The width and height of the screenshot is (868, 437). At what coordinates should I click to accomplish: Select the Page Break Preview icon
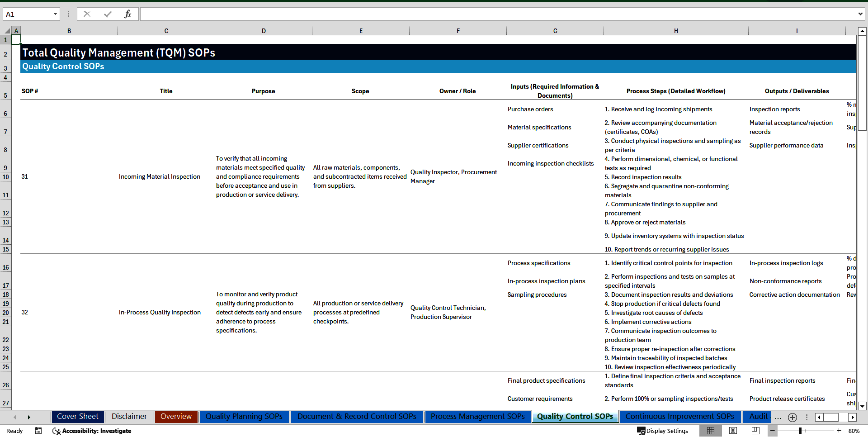tap(755, 431)
